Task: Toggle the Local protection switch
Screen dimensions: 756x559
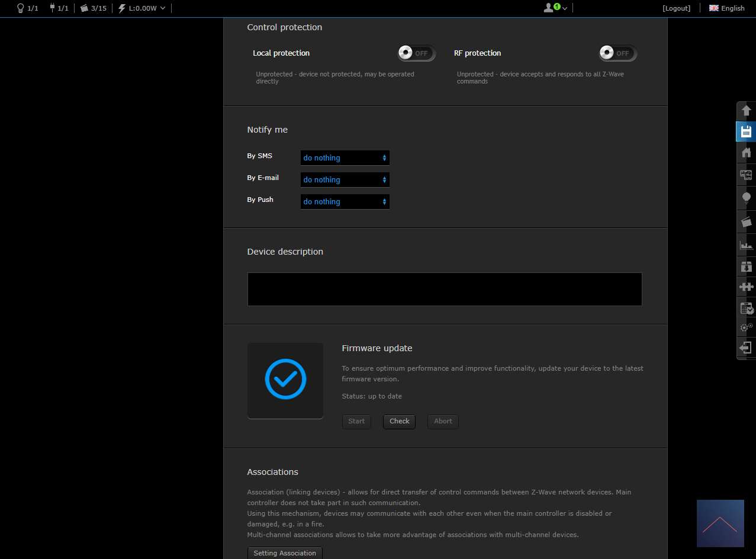Action: coord(416,53)
